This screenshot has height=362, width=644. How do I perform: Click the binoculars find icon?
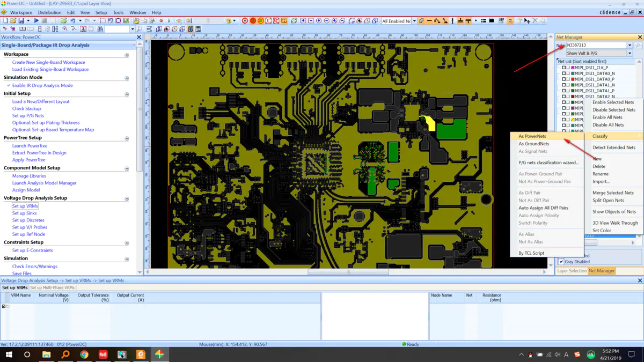tap(100, 29)
